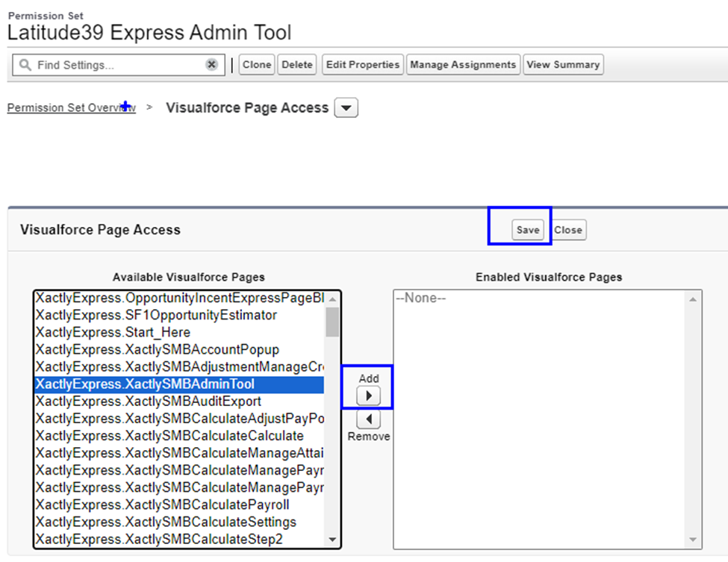This screenshot has width=728, height=562.
Task: Click in the Find Settings input field
Action: pyautogui.click(x=119, y=65)
